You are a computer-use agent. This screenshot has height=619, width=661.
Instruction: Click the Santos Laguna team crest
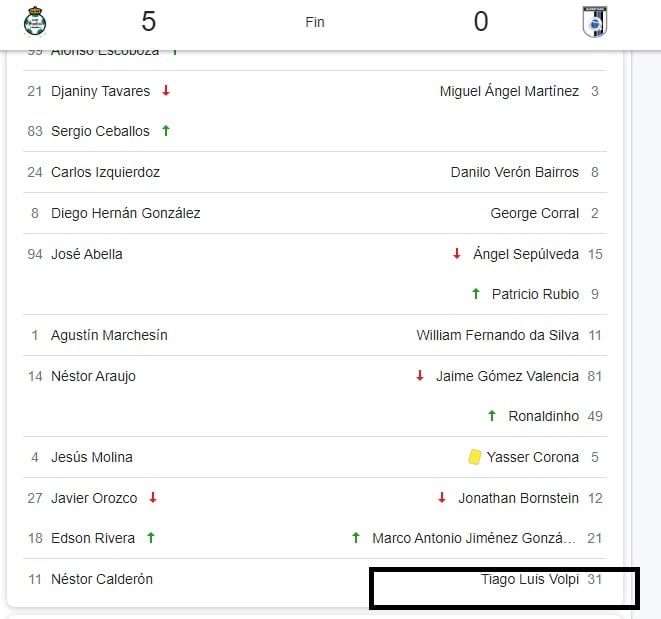(x=37, y=22)
